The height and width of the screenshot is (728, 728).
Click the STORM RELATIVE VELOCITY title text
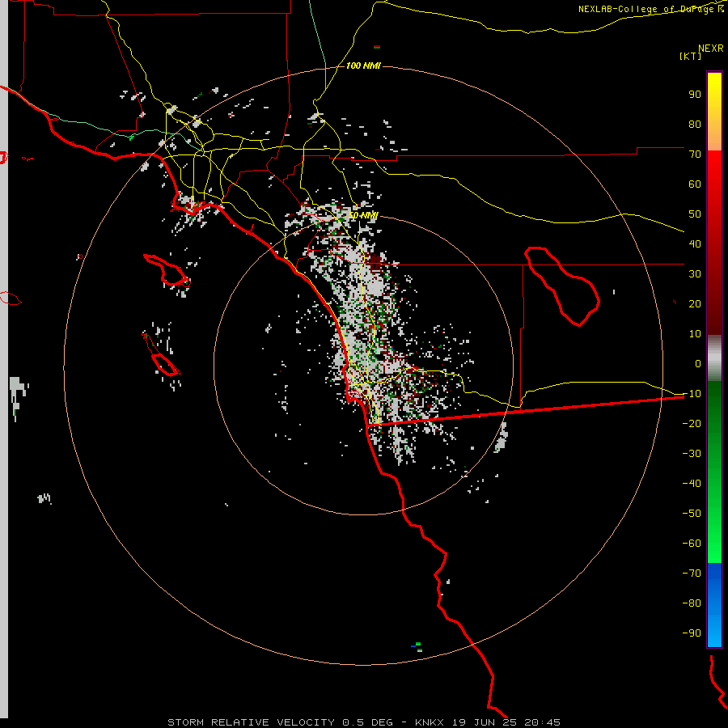(x=251, y=722)
